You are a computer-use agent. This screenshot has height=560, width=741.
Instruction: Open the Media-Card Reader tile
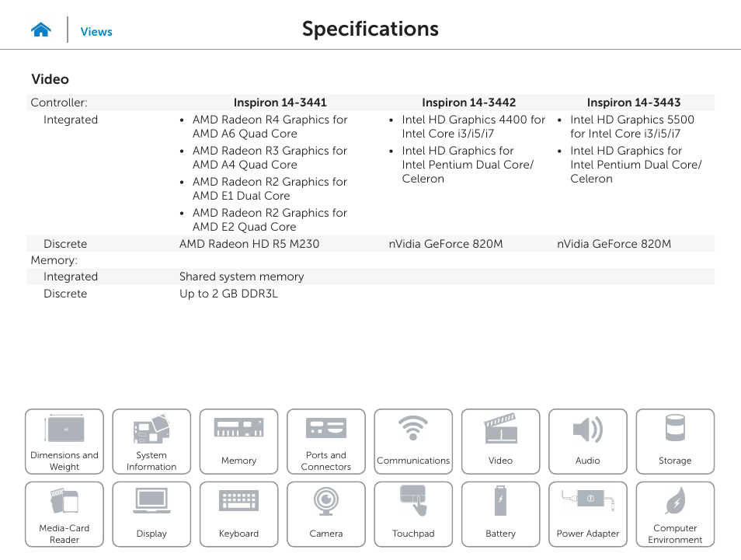(x=64, y=514)
